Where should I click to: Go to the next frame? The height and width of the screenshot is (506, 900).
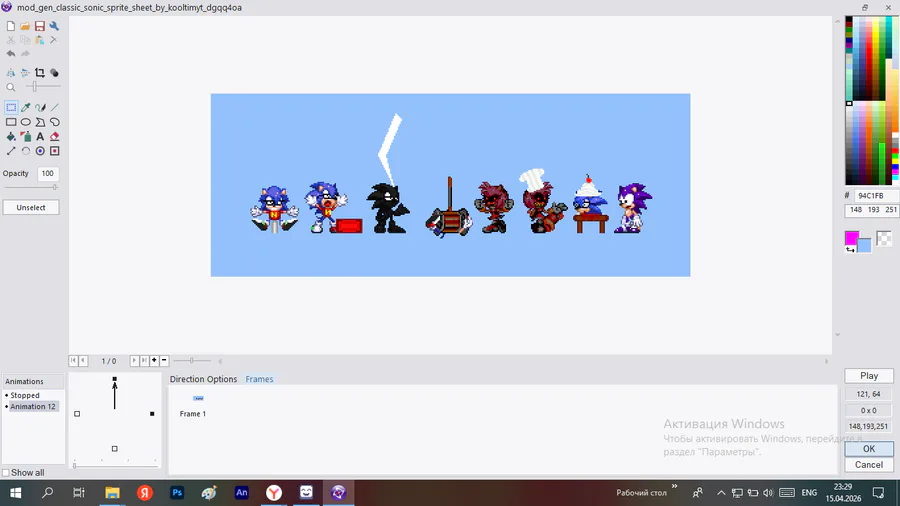[x=134, y=360]
